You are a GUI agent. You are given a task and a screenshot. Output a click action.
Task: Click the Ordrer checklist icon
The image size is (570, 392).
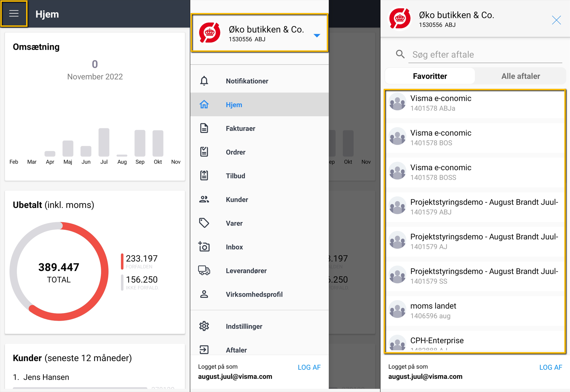click(204, 152)
